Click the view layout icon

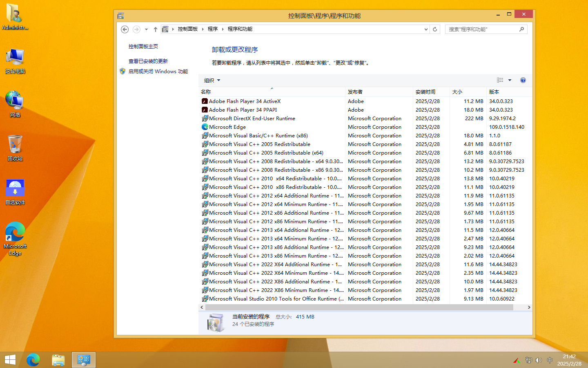(500, 80)
